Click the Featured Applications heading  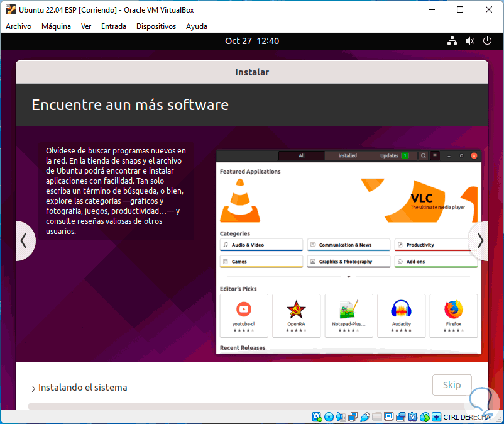(x=250, y=172)
